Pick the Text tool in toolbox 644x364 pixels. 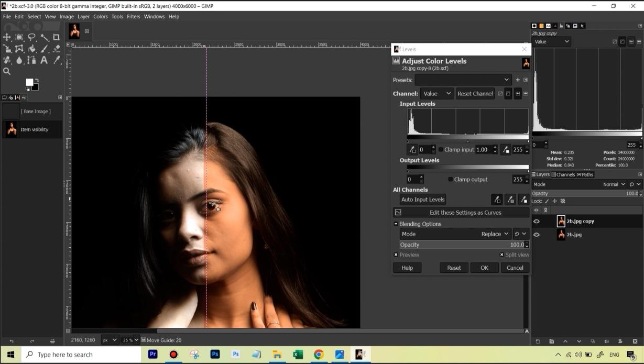tap(44, 60)
